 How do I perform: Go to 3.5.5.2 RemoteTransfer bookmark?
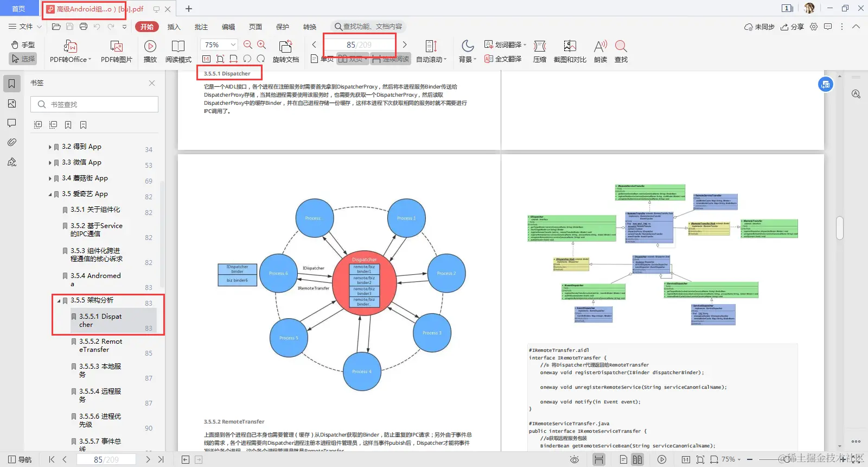click(x=101, y=345)
